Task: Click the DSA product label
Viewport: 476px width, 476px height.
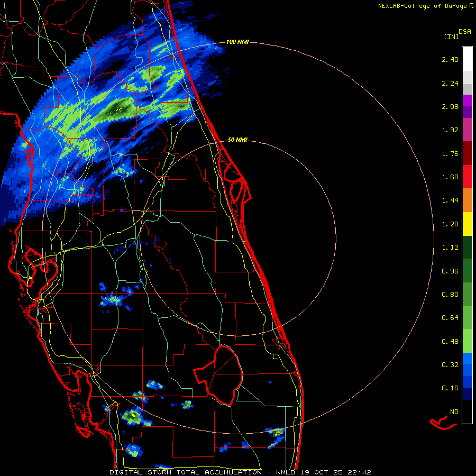Action: 465,32
